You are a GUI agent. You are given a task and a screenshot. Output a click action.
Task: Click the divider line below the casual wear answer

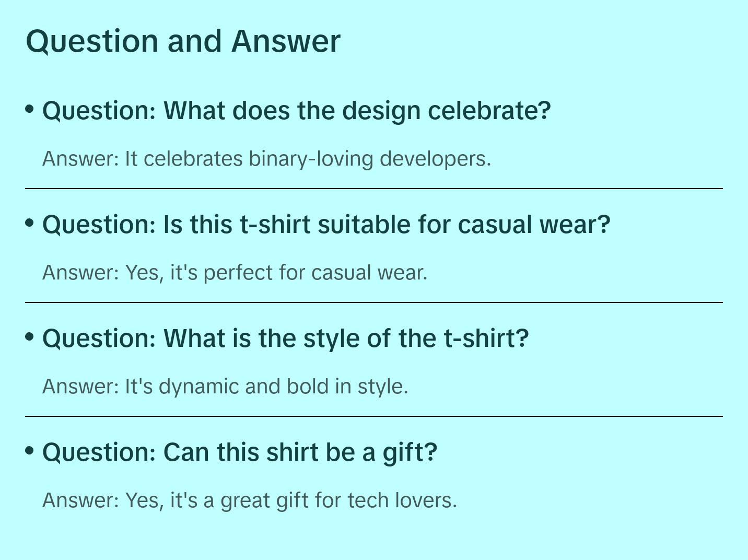[x=374, y=302]
